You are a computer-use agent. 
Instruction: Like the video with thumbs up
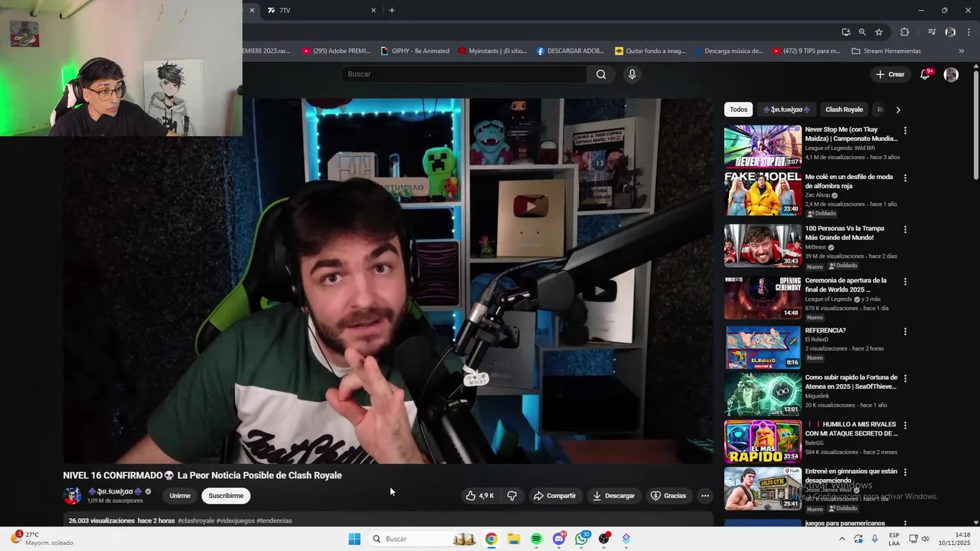click(479, 496)
